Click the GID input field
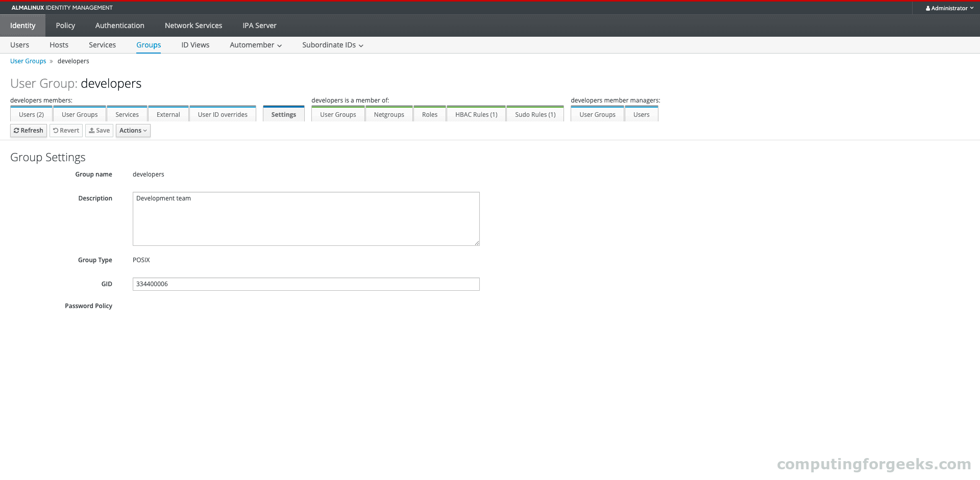Image resolution: width=980 pixels, height=480 pixels. (306, 284)
